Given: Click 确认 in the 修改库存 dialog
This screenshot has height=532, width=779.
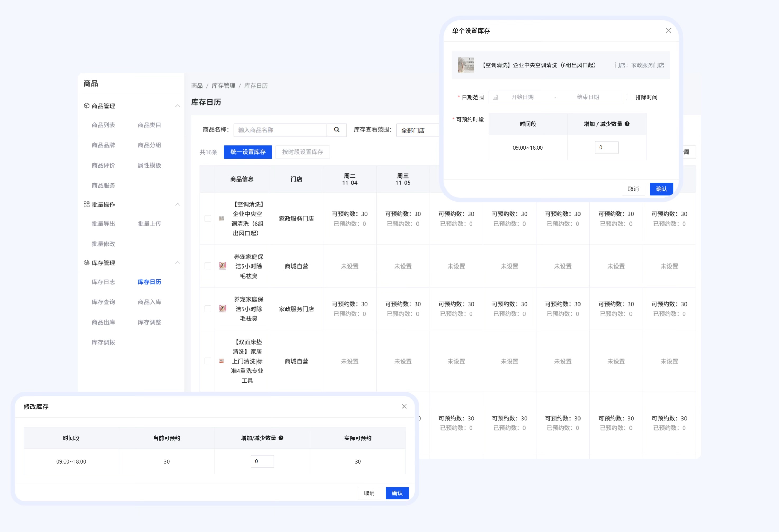Looking at the screenshot, I should (x=397, y=493).
